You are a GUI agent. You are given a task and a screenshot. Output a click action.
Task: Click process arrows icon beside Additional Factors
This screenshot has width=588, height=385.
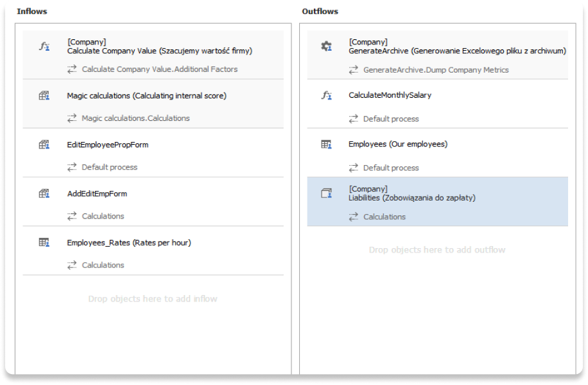click(72, 69)
